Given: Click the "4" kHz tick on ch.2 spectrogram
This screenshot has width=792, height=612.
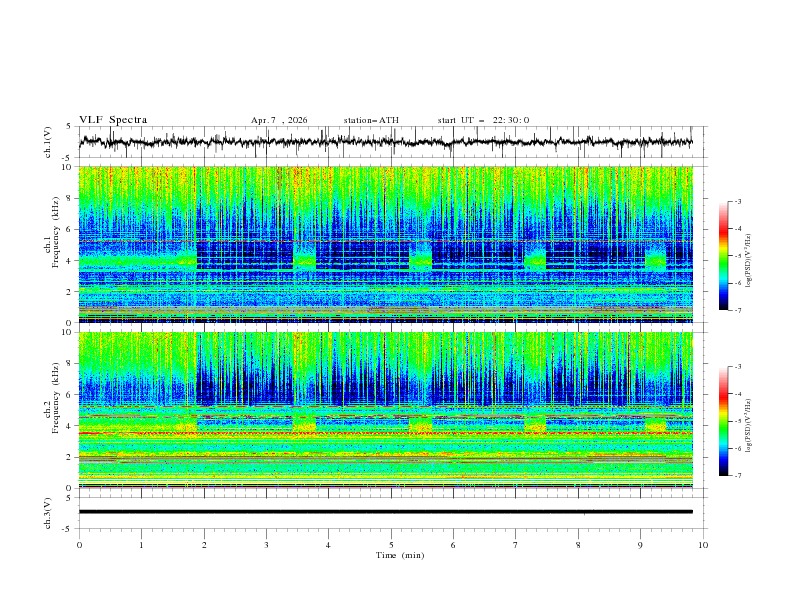Looking at the screenshot, I should pyautogui.click(x=70, y=426).
